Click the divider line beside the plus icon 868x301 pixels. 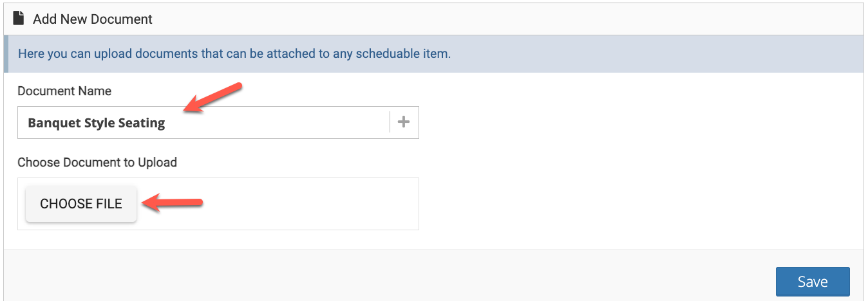390,122
